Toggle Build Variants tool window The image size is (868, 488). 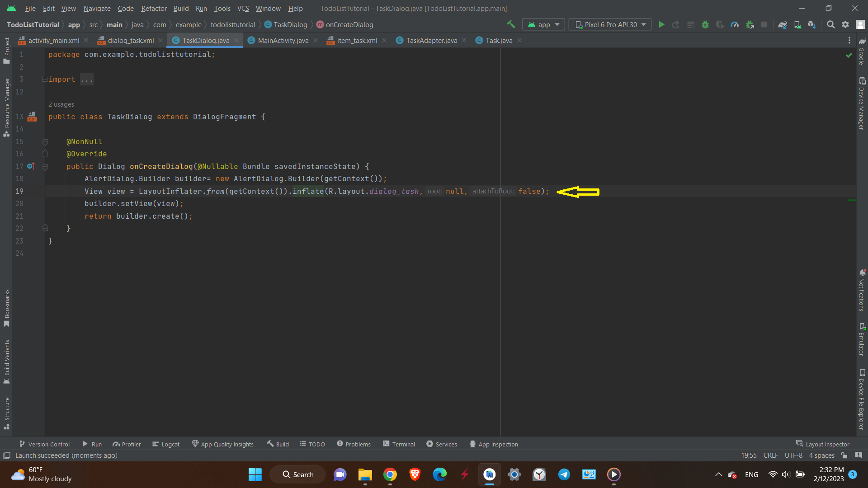click(x=7, y=361)
